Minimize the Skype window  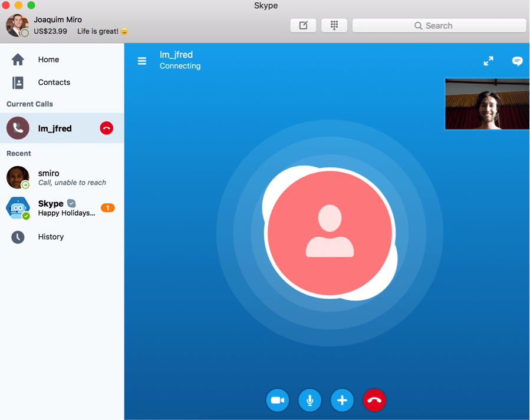coord(19,5)
